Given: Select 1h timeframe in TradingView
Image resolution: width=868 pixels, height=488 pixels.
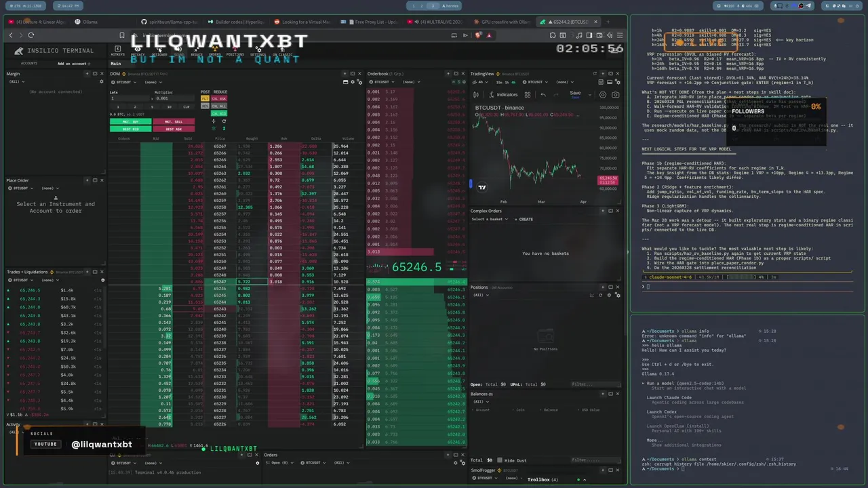Looking at the screenshot, I should pos(507,82).
